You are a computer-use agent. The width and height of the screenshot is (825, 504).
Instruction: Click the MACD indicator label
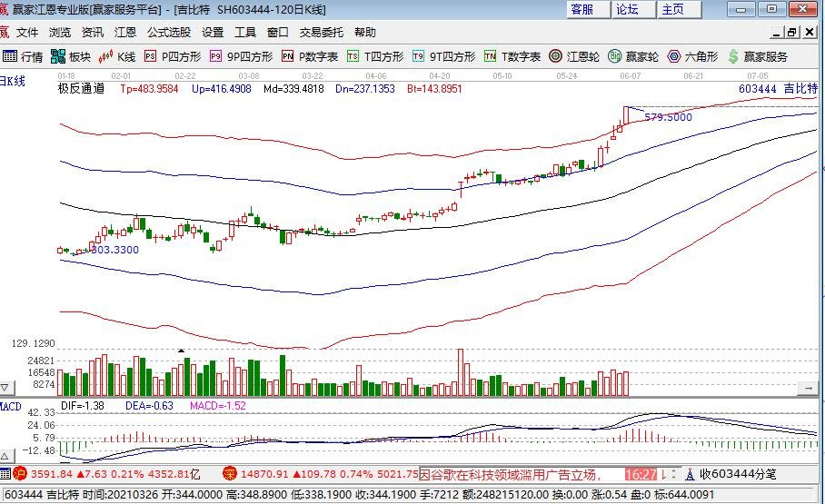click(x=11, y=406)
